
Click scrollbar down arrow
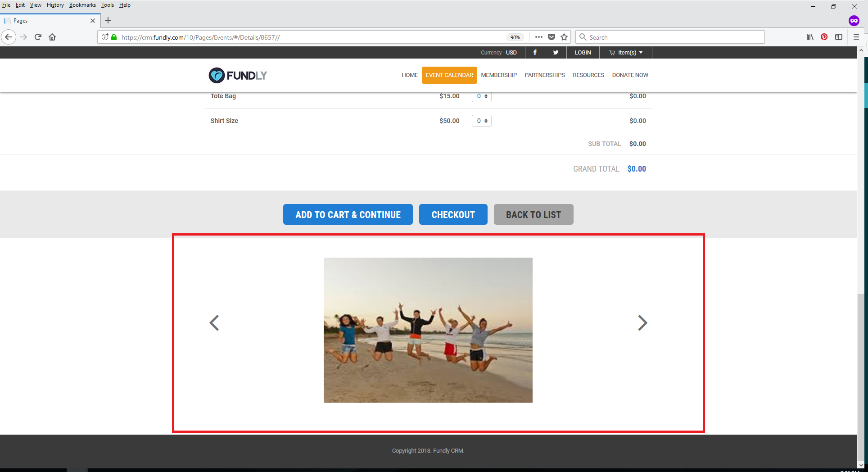pos(861,465)
